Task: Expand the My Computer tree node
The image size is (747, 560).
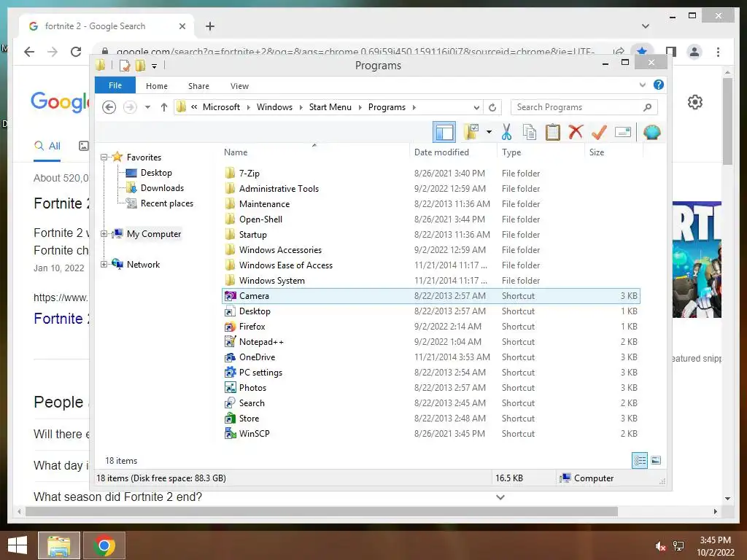Action: 104,234
